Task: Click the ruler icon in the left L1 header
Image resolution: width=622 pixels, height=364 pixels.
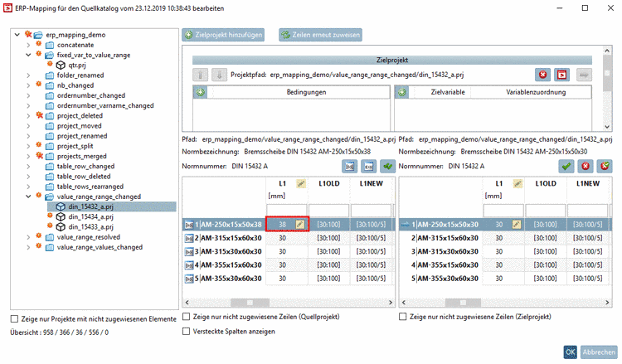Action: click(x=301, y=183)
